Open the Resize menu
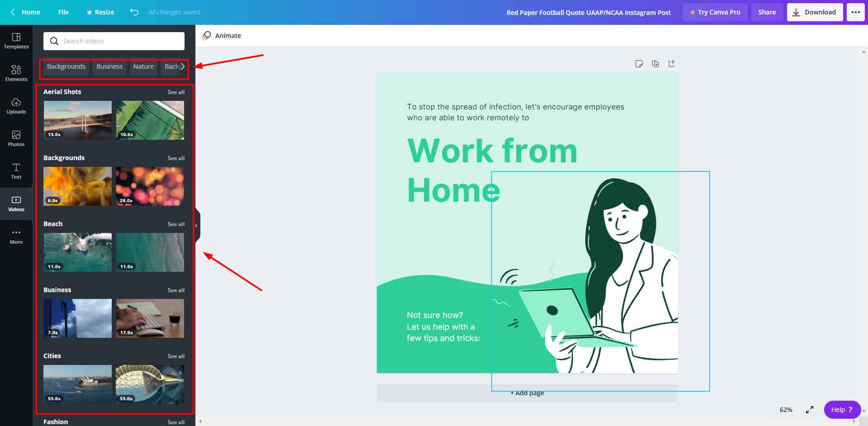Image resolution: width=868 pixels, height=426 pixels. coord(100,12)
